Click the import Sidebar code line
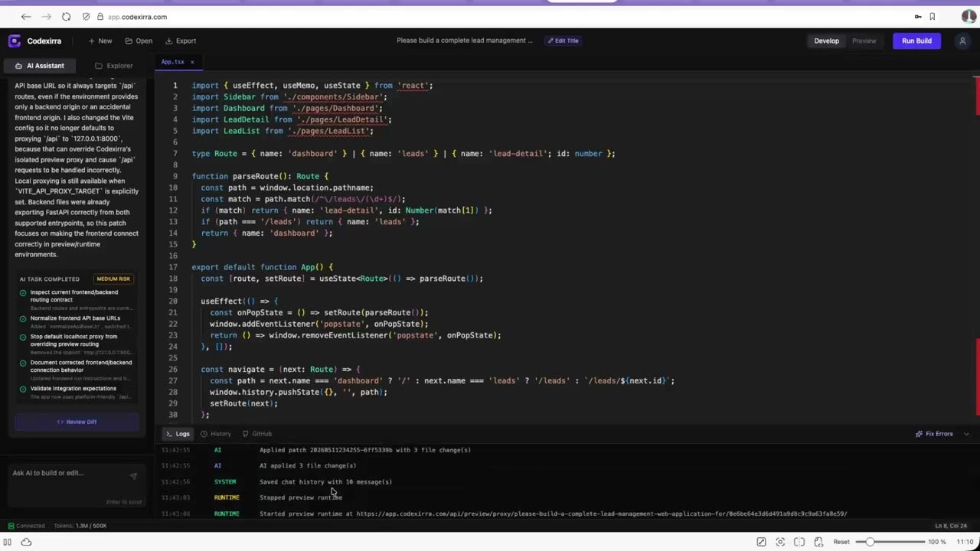Image resolution: width=980 pixels, height=551 pixels. click(x=289, y=96)
